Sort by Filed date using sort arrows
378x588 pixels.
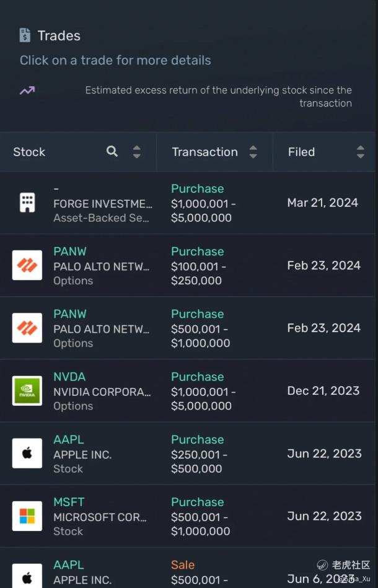coord(361,152)
